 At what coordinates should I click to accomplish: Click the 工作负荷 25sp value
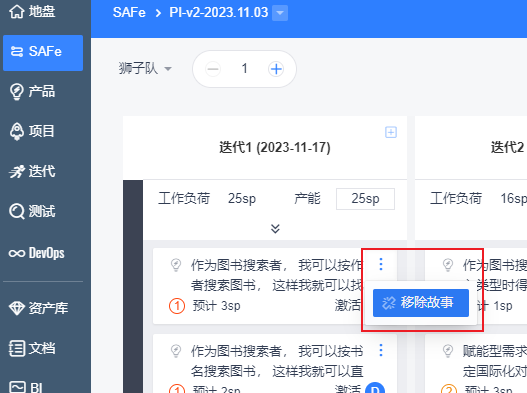242,198
